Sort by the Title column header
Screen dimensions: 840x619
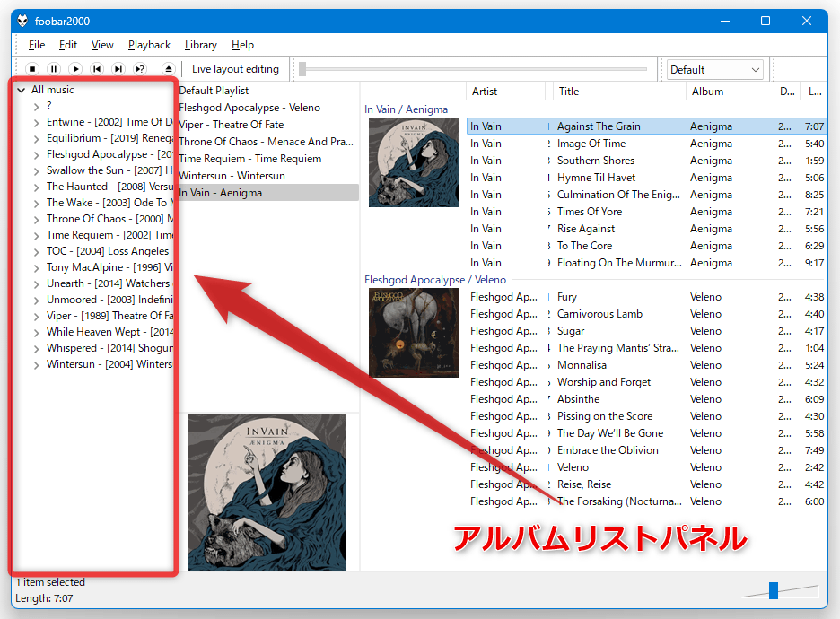point(618,92)
